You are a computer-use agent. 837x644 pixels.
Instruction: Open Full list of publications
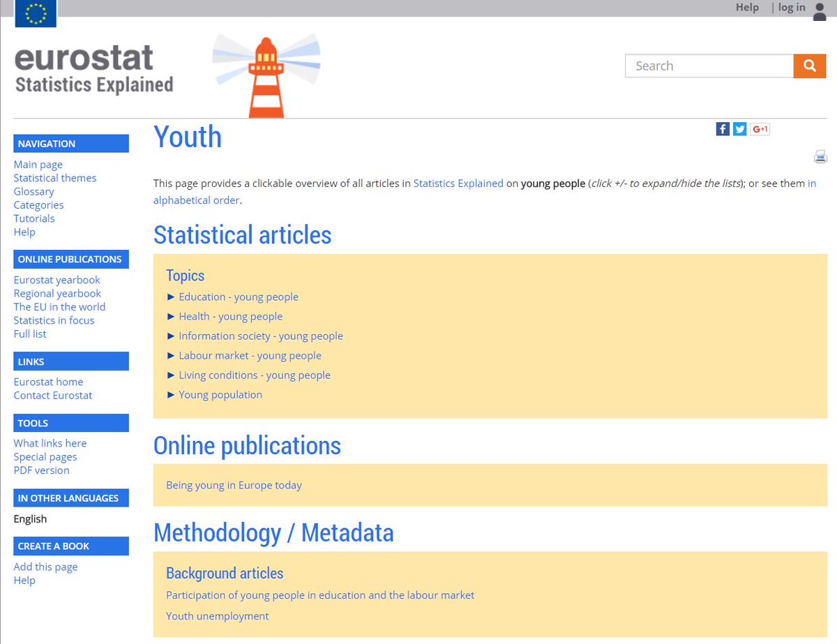click(x=30, y=334)
